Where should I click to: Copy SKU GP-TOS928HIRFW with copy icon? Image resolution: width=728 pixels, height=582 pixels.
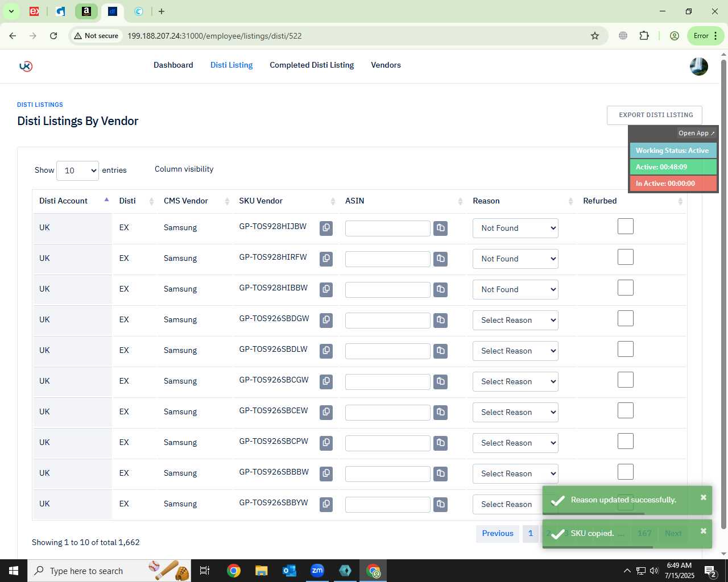326,259
